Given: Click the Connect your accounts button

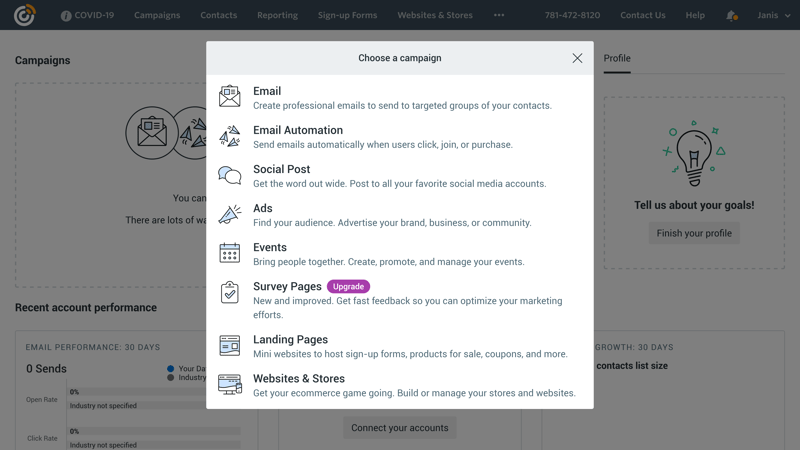Looking at the screenshot, I should [400, 428].
